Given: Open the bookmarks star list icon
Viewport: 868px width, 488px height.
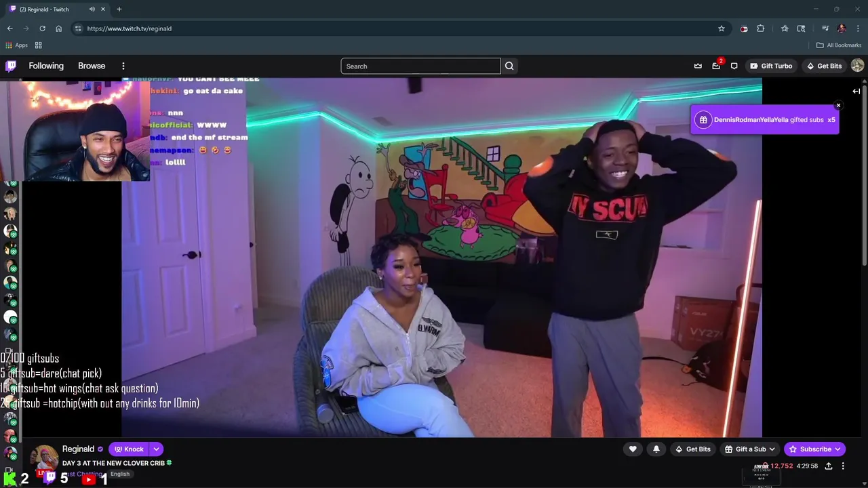Looking at the screenshot, I should tap(785, 28).
